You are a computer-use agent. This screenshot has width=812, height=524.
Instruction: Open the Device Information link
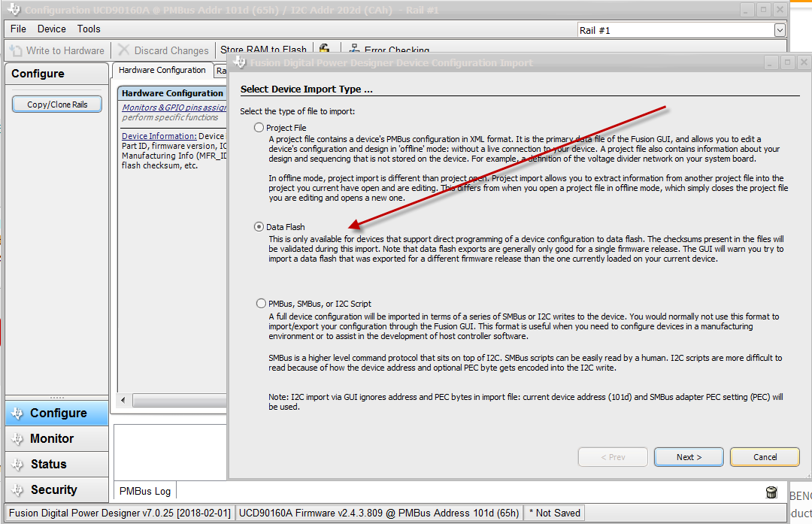point(159,135)
